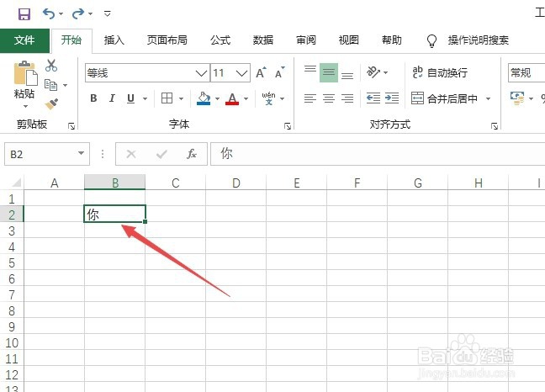The height and width of the screenshot is (392, 545).
Task: Toggle Underline formatting
Action: (x=130, y=98)
